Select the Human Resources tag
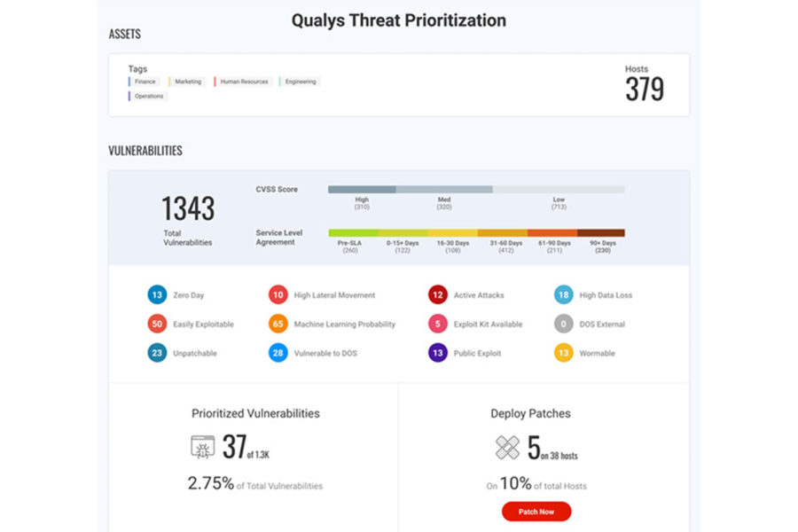 tap(243, 82)
